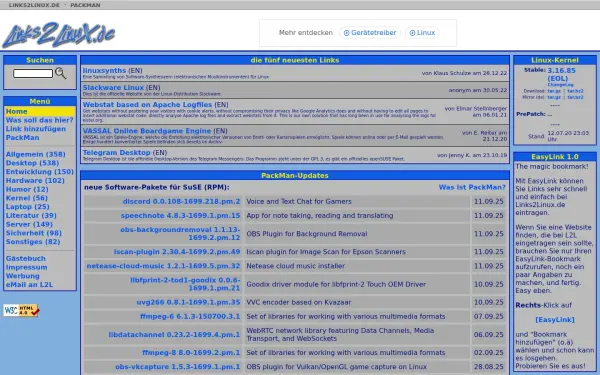
Task: Open the Desktop (538) category
Action: [32, 163]
